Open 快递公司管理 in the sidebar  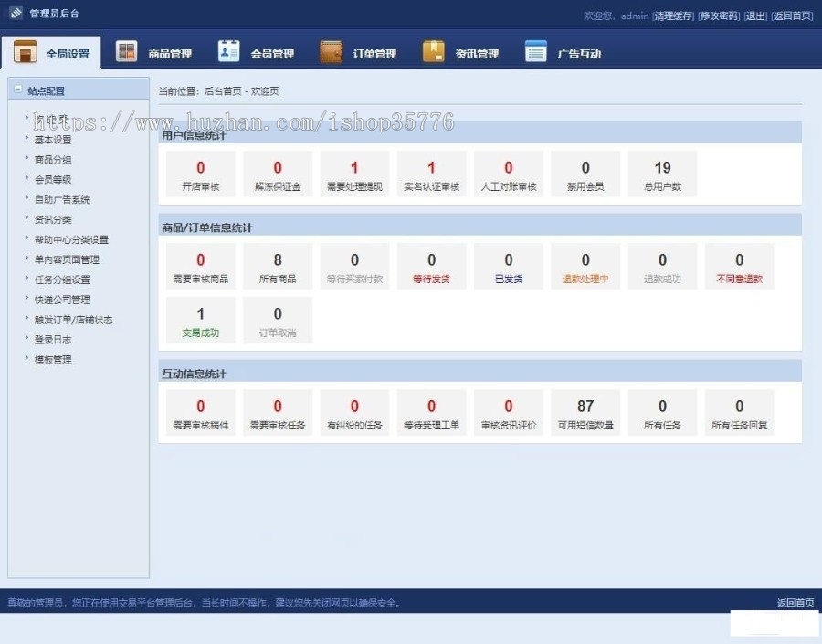pos(62,300)
